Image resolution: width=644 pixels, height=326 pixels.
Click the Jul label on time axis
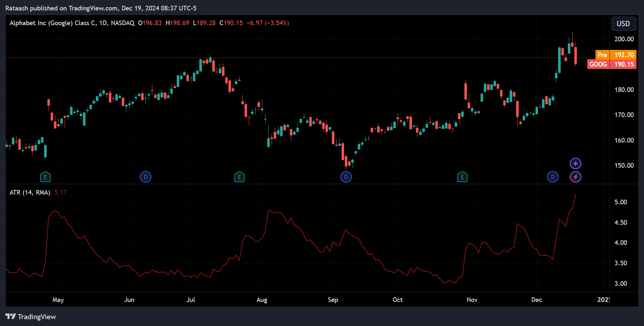coord(191,300)
